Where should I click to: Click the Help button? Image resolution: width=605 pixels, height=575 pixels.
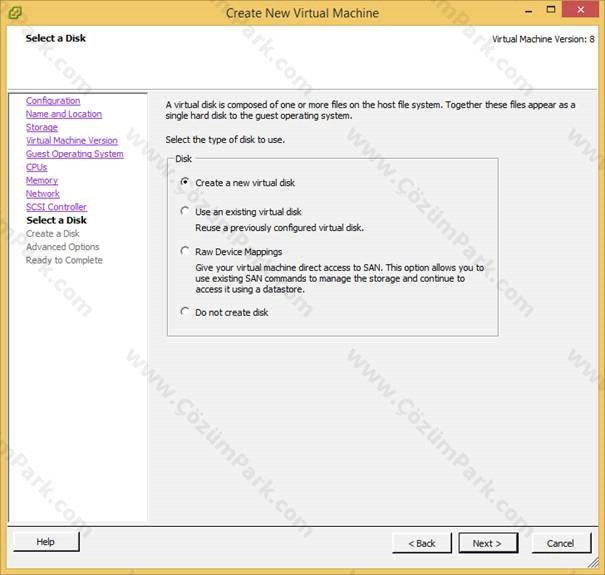coord(46,542)
